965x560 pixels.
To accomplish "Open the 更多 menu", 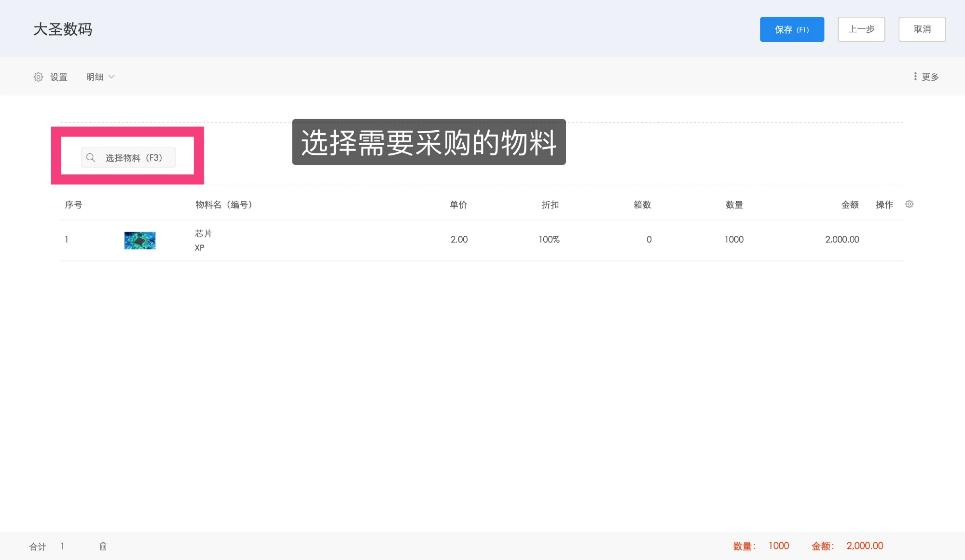I will coord(930,77).
